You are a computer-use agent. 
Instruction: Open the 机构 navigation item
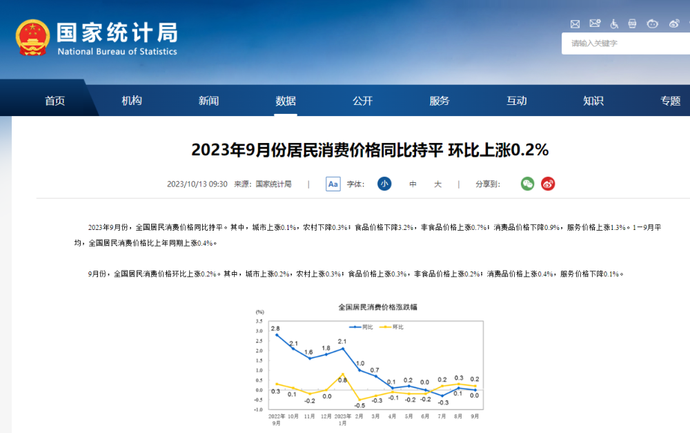pyautogui.click(x=132, y=101)
